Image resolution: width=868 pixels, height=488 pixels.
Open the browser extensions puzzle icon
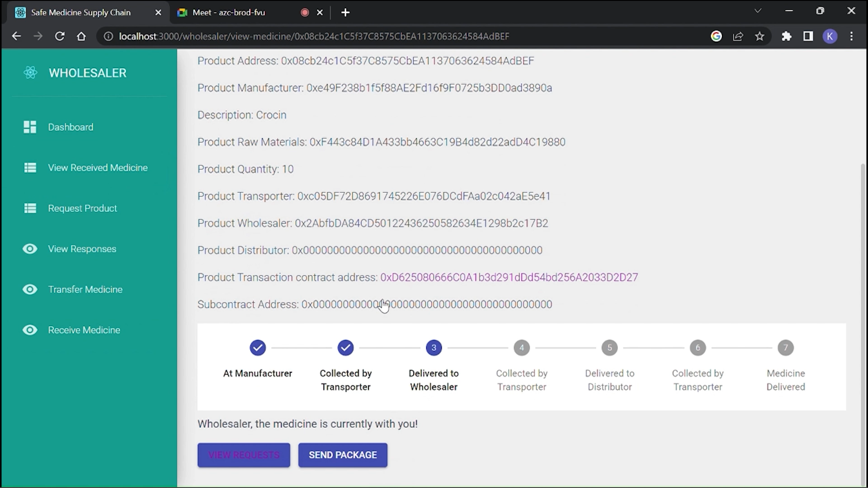click(x=787, y=36)
